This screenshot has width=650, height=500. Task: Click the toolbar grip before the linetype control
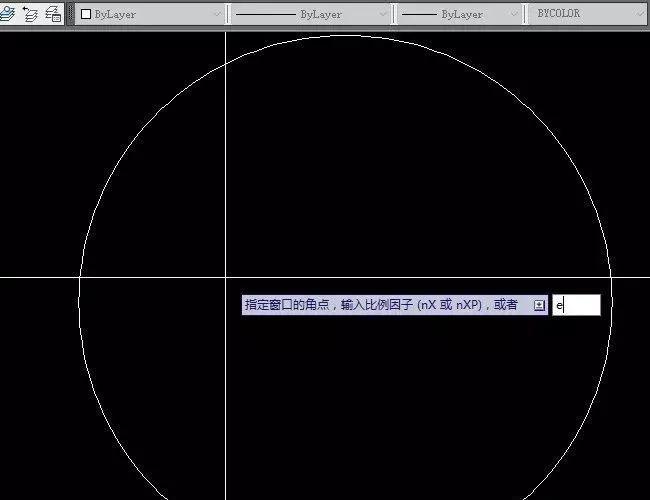click(x=229, y=14)
